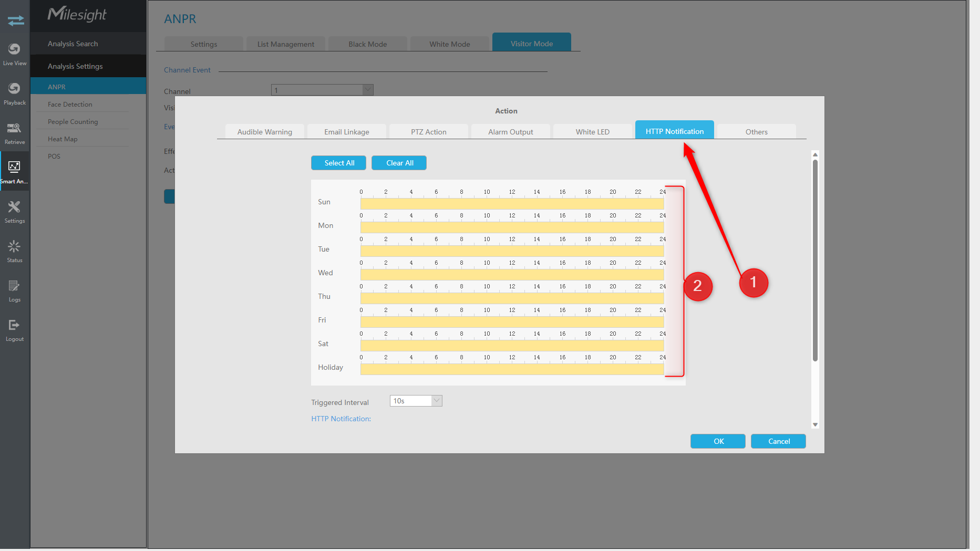980x551 pixels.
Task: Select ANPR in the side menu
Action: point(88,87)
